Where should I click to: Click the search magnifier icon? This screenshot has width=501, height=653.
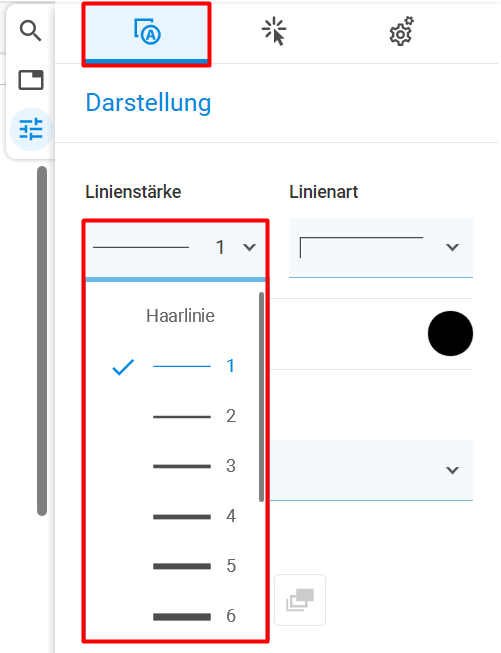(30, 31)
